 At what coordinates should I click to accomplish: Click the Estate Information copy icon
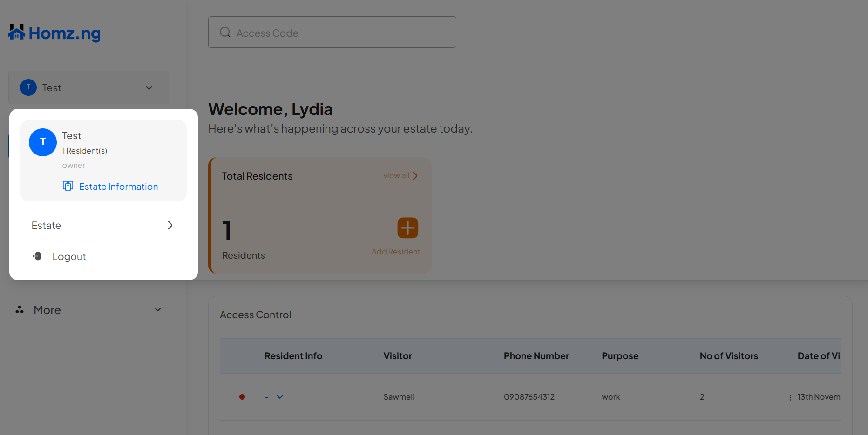(x=68, y=186)
